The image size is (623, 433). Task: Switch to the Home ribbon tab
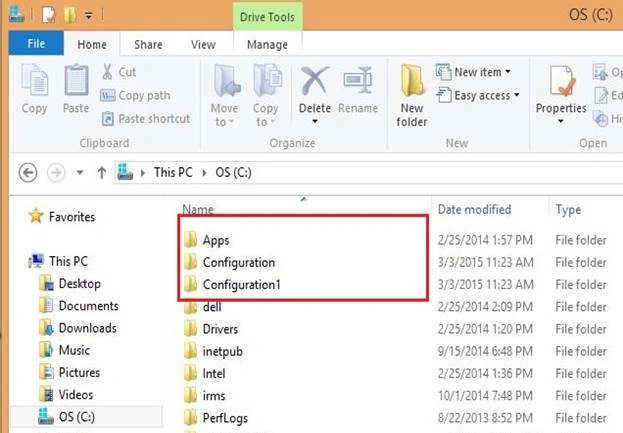click(92, 44)
